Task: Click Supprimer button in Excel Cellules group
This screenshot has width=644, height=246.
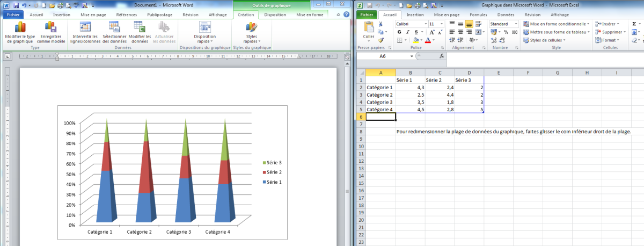Action: coord(610,32)
